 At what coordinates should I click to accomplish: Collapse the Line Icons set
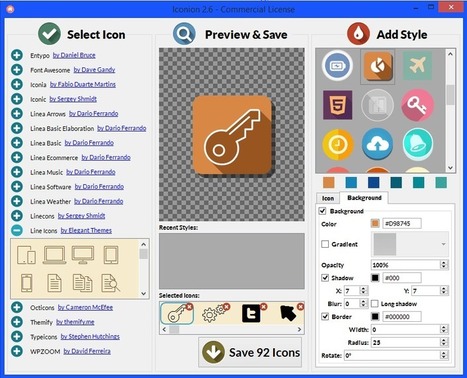(17, 230)
